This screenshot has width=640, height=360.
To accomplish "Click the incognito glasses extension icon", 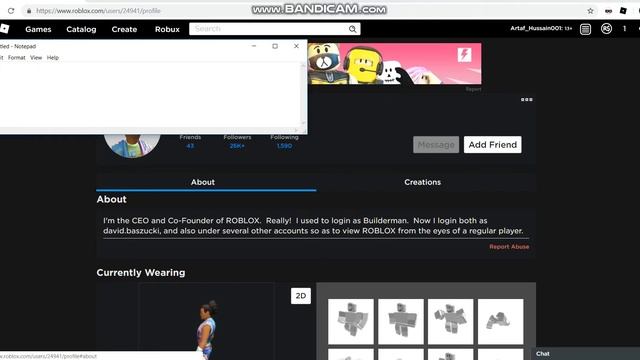I will (608, 11).
